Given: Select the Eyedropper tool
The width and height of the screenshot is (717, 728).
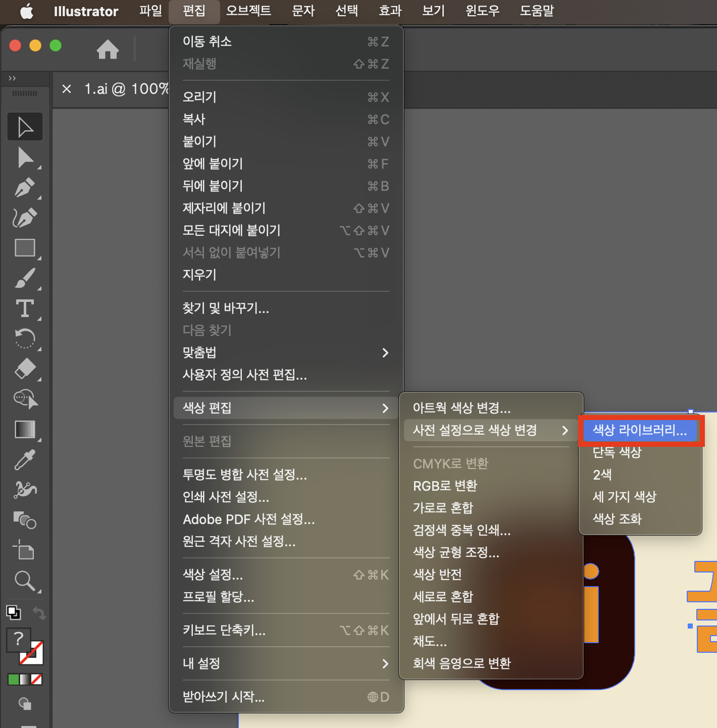Looking at the screenshot, I should [25, 459].
